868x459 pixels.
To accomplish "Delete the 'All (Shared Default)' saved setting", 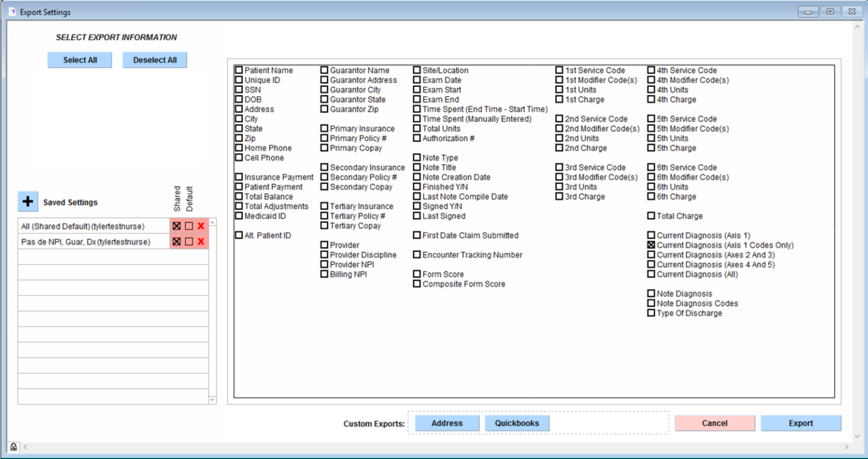I will (x=201, y=226).
